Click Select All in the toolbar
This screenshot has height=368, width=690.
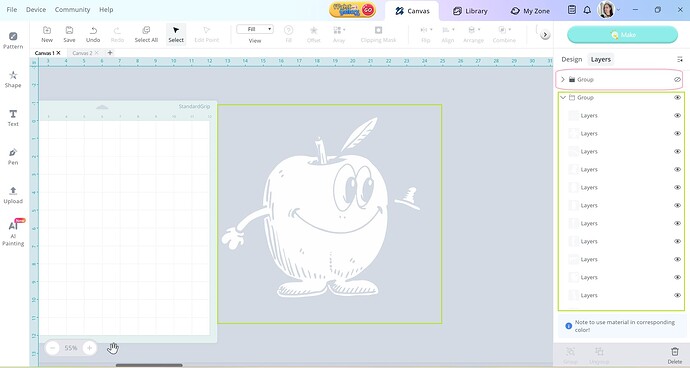click(x=146, y=34)
